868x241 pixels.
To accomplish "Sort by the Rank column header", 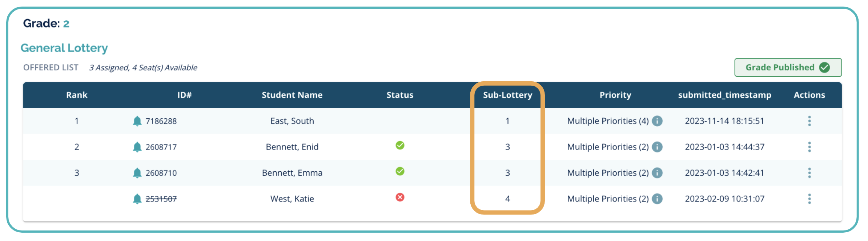I will pyautogui.click(x=77, y=95).
